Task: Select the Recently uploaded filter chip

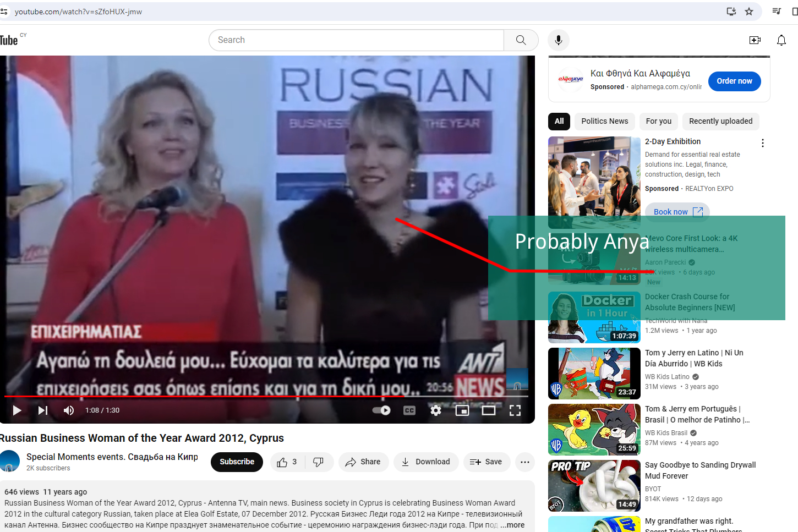Action: [x=720, y=121]
